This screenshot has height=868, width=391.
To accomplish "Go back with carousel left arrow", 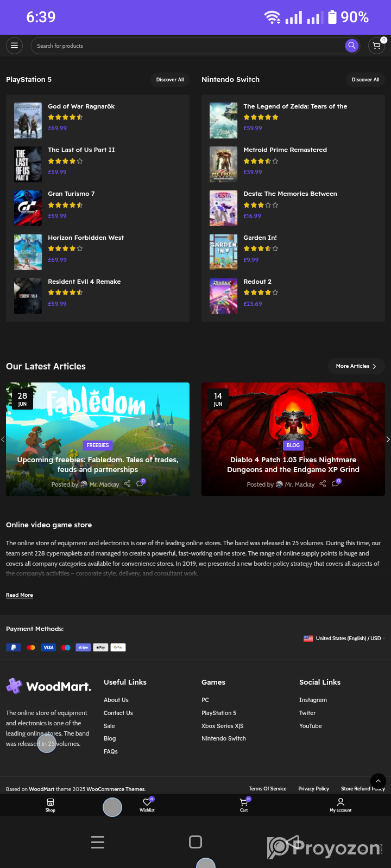I will pyautogui.click(x=3, y=439).
